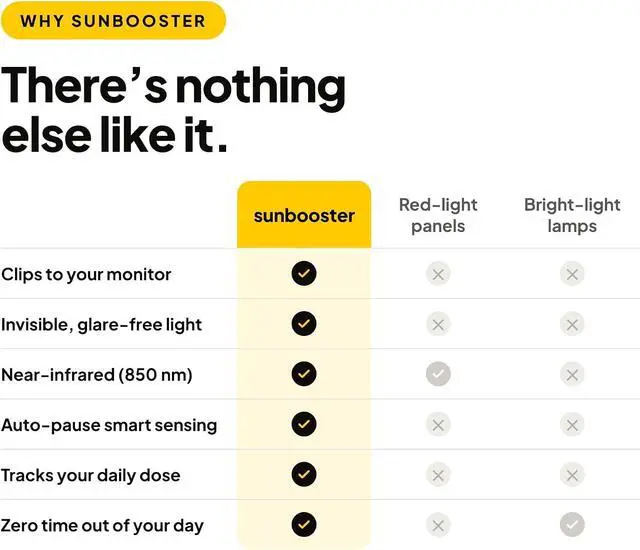Select the Red-light panels column header
This screenshot has height=550, width=640.
(x=438, y=215)
